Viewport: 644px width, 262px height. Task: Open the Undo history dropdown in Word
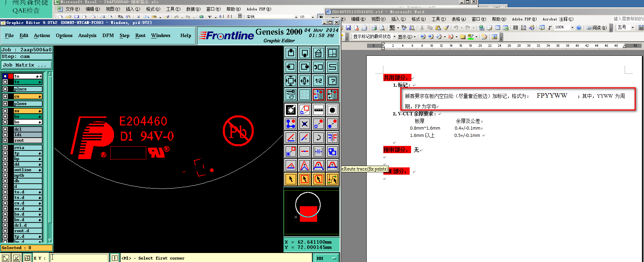462,28
